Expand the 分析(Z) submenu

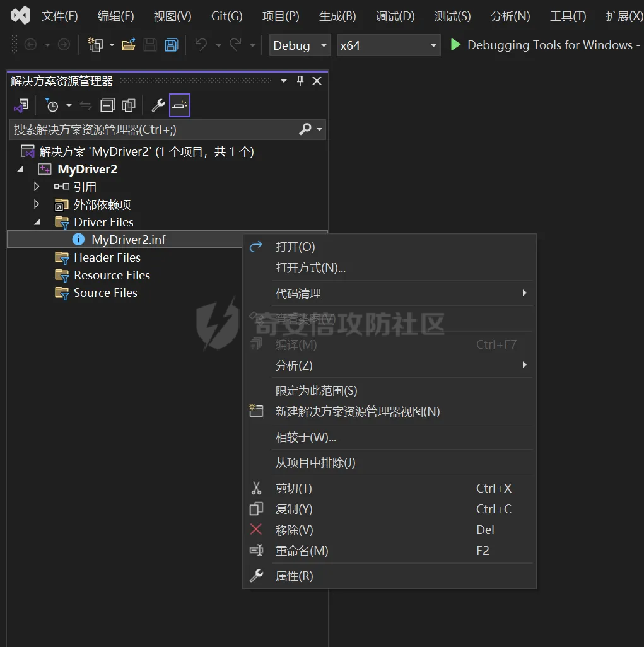389,366
